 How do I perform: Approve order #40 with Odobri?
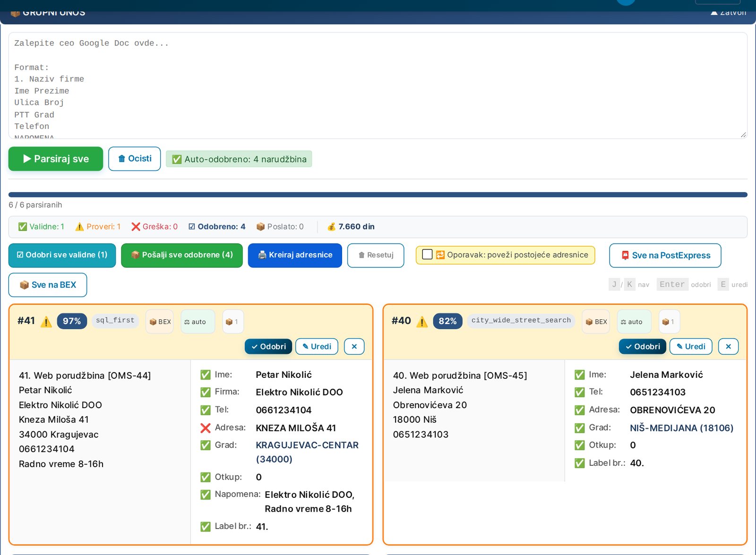coord(643,346)
